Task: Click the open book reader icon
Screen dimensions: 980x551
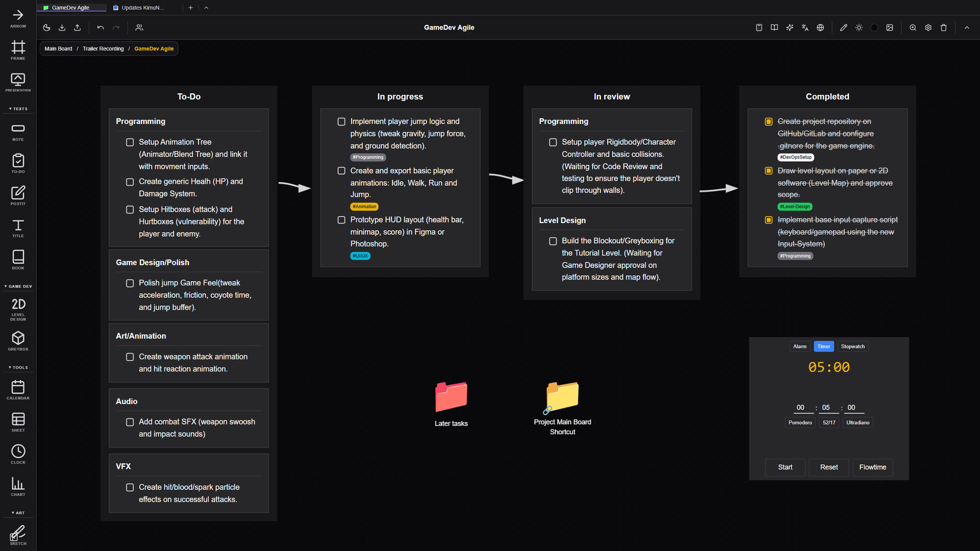Action: tap(774, 28)
